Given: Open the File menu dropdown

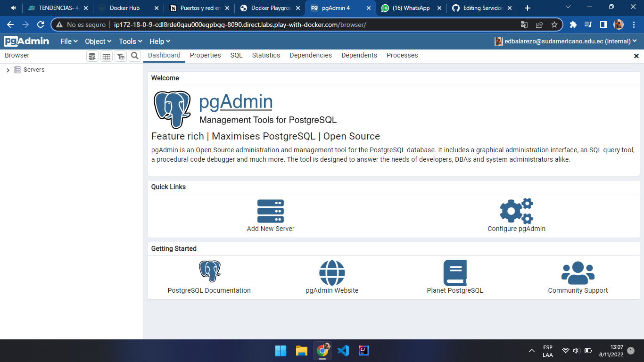Looking at the screenshot, I should pyautogui.click(x=69, y=41).
